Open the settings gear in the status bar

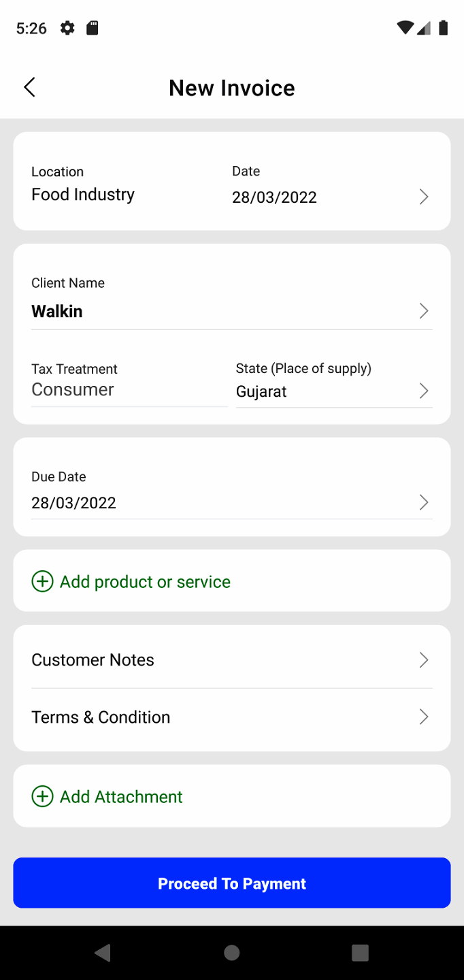[x=67, y=28]
